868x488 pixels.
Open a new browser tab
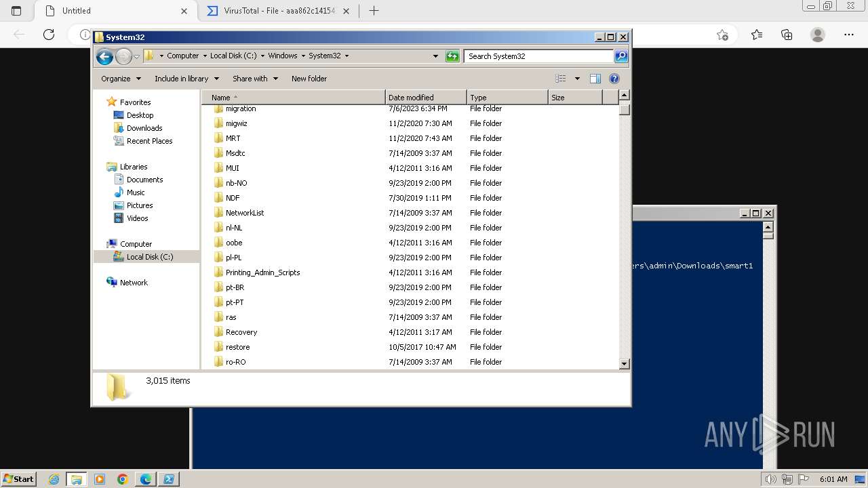[374, 11]
